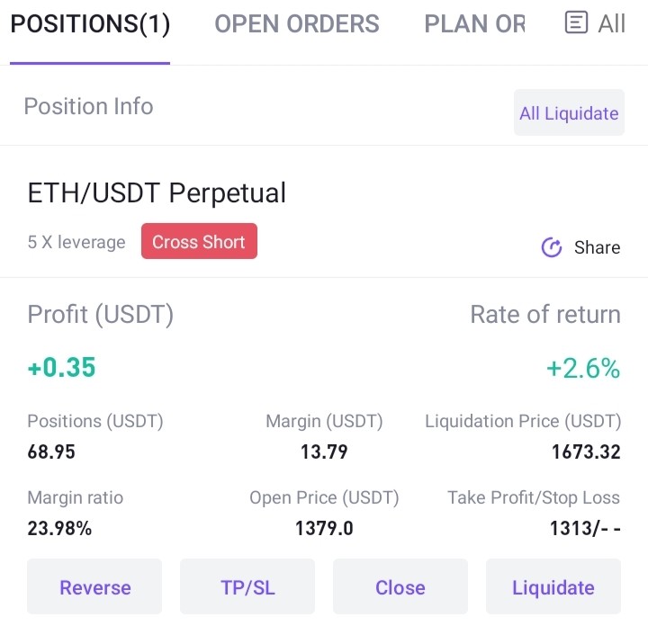This screenshot has height=644, width=648.
Task: Click the All text beside list icon
Action: pyautogui.click(x=611, y=23)
